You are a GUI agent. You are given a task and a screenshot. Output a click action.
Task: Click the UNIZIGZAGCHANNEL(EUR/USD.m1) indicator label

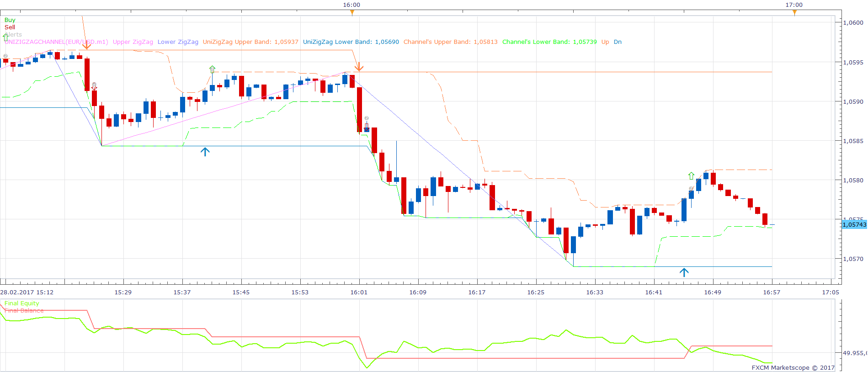[x=57, y=42]
